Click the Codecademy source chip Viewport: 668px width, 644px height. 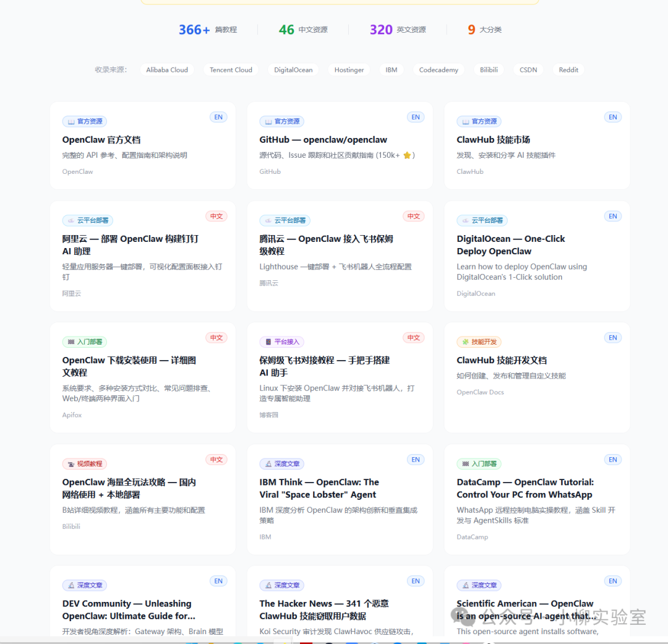tap(439, 70)
